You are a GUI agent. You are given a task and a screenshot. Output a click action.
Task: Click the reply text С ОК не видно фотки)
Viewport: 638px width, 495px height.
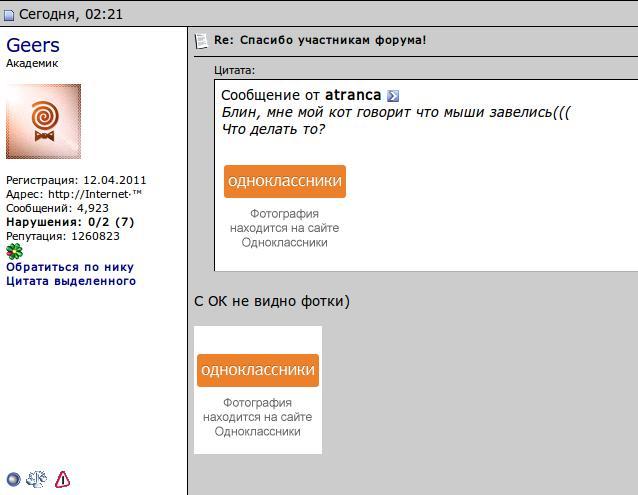click(272, 301)
